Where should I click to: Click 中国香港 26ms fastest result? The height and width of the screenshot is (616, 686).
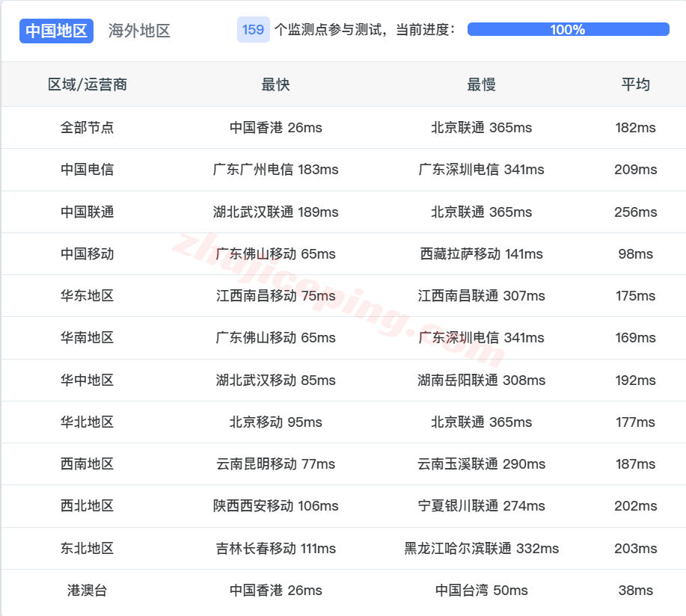tap(276, 127)
